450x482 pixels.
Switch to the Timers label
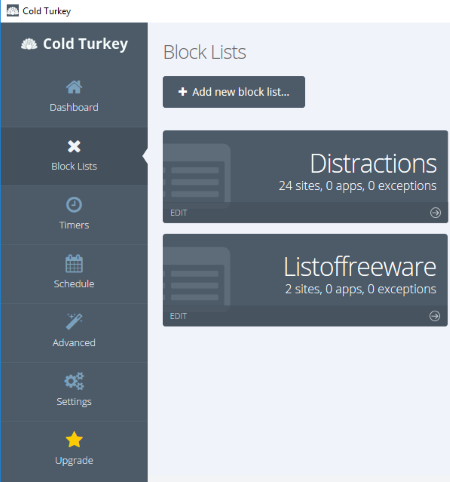pyautogui.click(x=74, y=225)
